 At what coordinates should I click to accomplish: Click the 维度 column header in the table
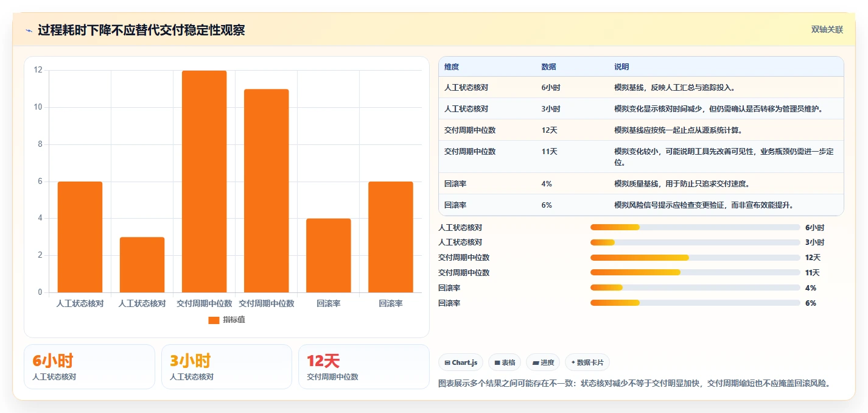[452, 67]
